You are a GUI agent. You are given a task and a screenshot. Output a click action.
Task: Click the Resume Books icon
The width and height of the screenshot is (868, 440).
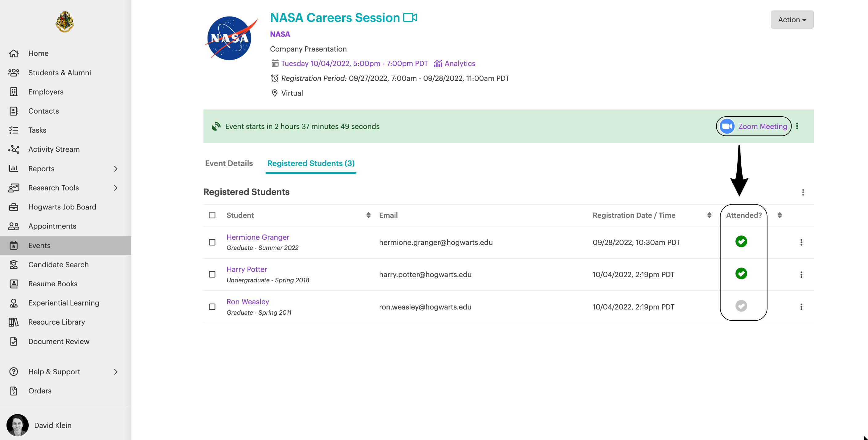click(x=14, y=284)
